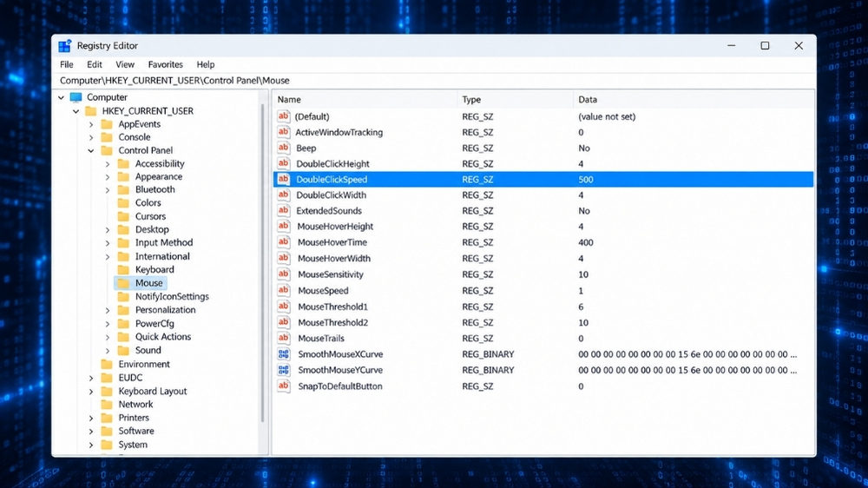Expand the Printers key
Viewport: 868px width, 488px height.
tap(91, 419)
